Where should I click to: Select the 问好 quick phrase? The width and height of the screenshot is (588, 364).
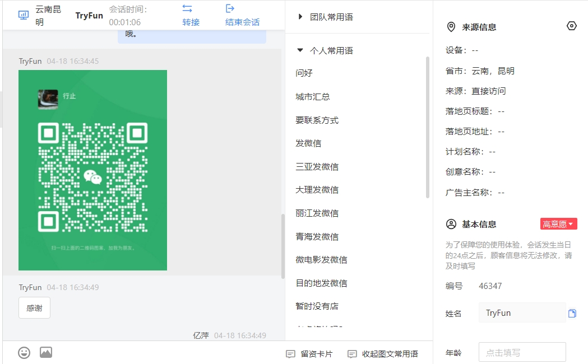[x=304, y=73]
